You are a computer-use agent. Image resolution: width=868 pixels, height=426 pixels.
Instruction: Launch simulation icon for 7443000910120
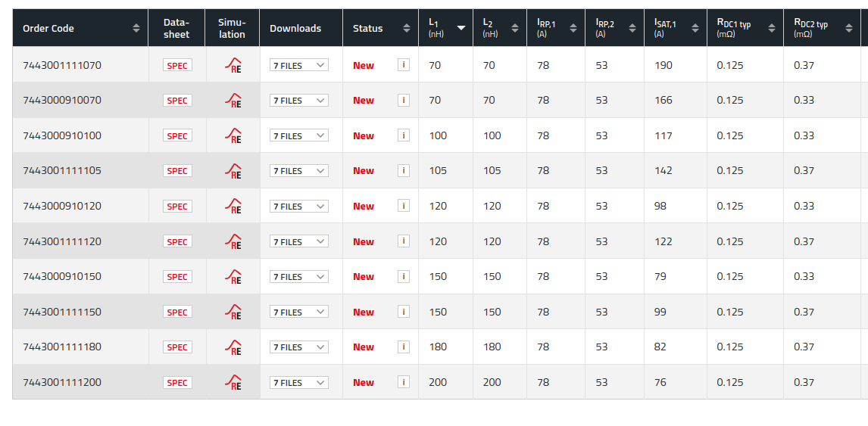point(233,206)
